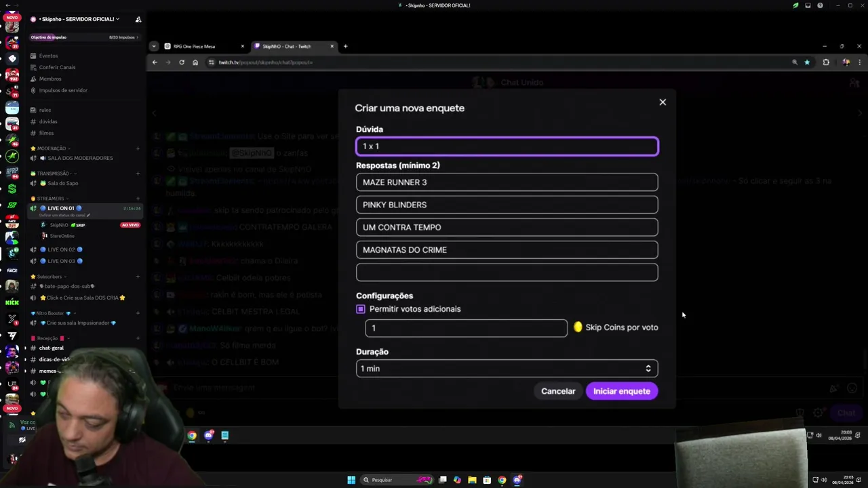
Task: Click the invite people icon in Discord header
Action: [x=138, y=19]
